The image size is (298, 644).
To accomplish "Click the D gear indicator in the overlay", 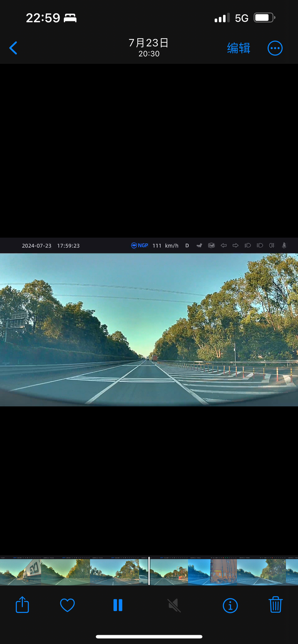I will point(187,246).
